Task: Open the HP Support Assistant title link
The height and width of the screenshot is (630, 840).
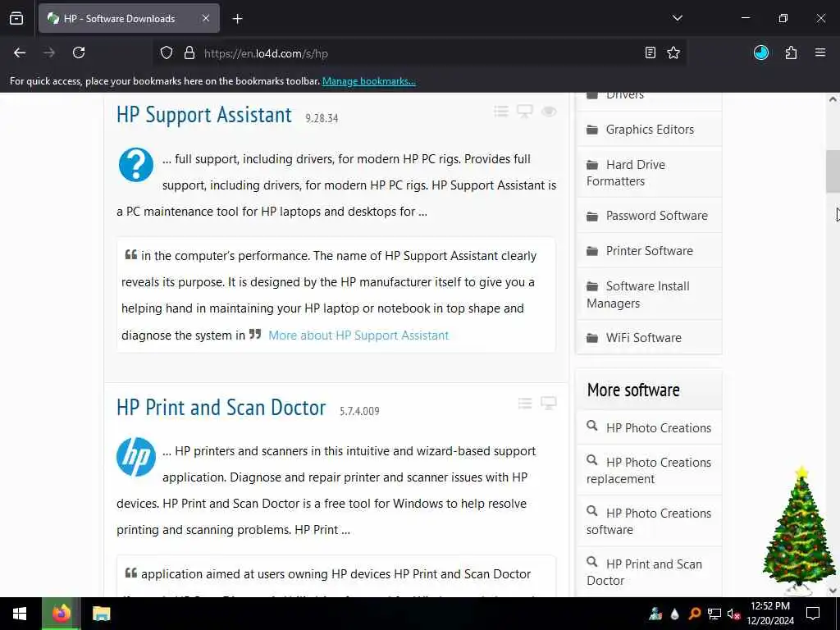Action: [x=204, y=115]
